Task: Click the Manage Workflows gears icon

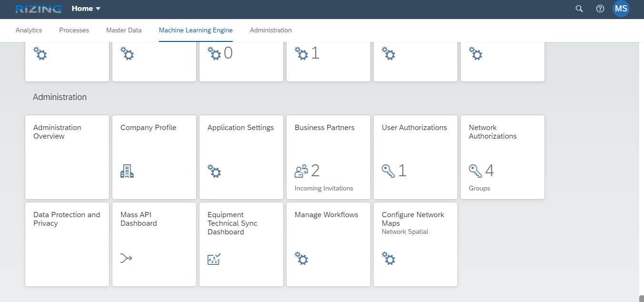Action: point(301,259)
